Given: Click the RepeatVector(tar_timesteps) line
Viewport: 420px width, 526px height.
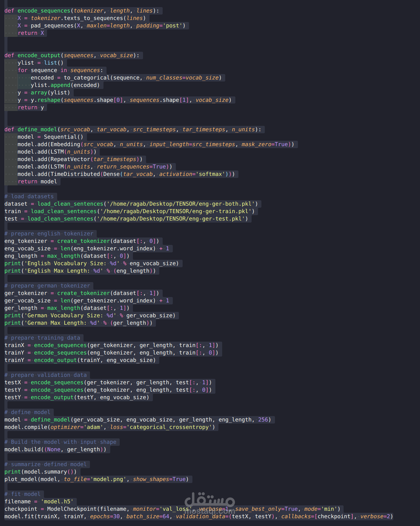Looking at the screenshot, I should pos(80,159).
